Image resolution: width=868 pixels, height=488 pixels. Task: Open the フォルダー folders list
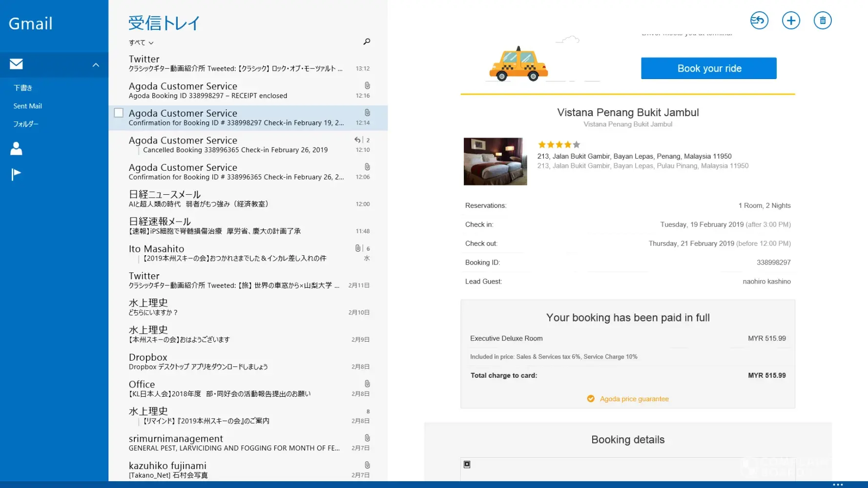[25, 124]
